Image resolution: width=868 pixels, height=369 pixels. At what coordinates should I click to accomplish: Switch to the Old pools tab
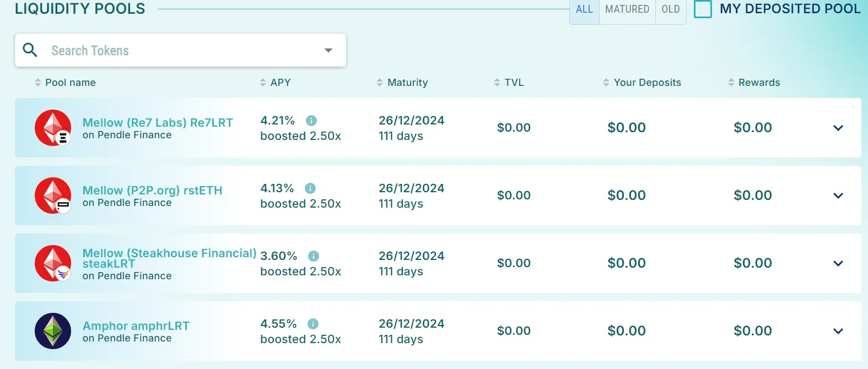click(x=671, y=9)
